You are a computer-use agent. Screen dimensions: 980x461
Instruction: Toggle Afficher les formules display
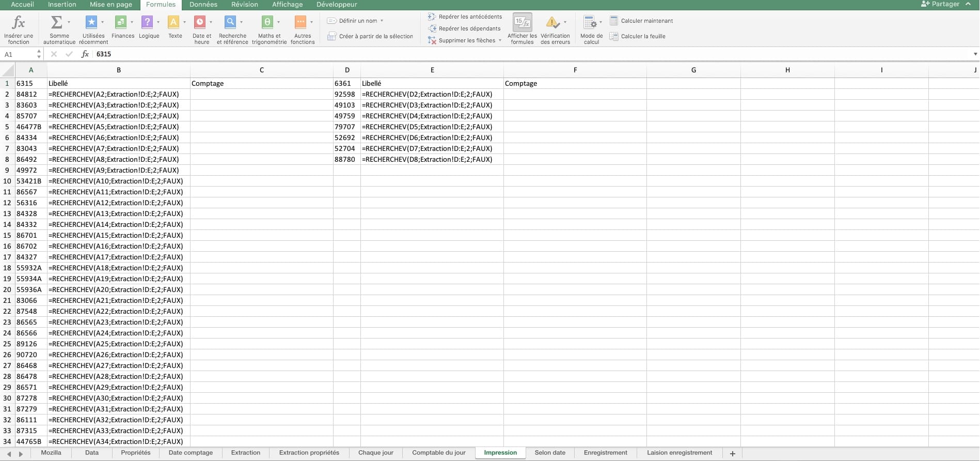(522, 23)
